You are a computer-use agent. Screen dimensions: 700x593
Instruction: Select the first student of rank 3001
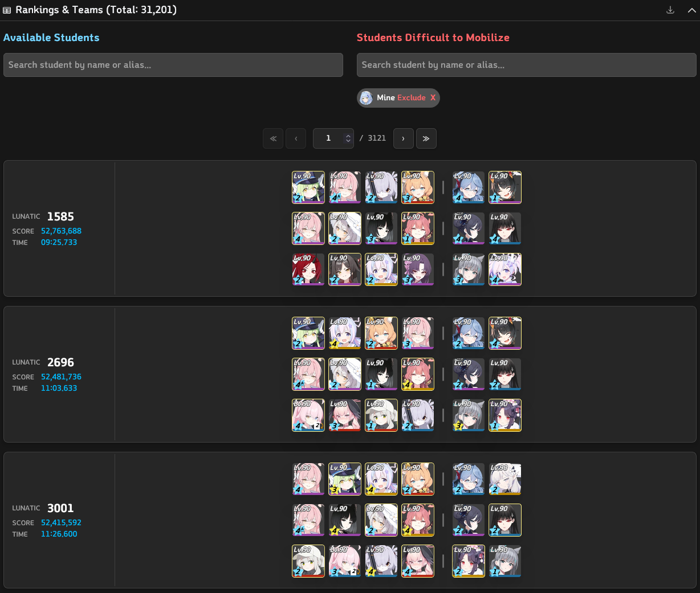tap(308, 479)
